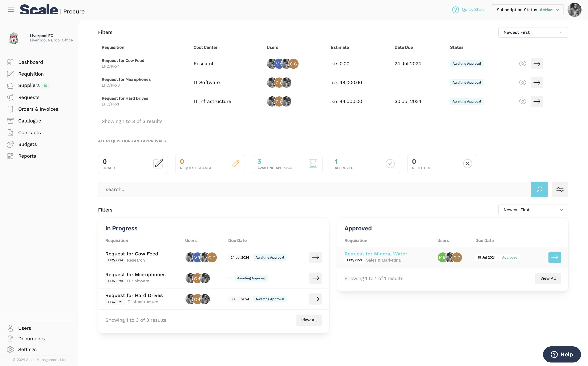Open the top Newest First sort dropdown

coord(533,32)
